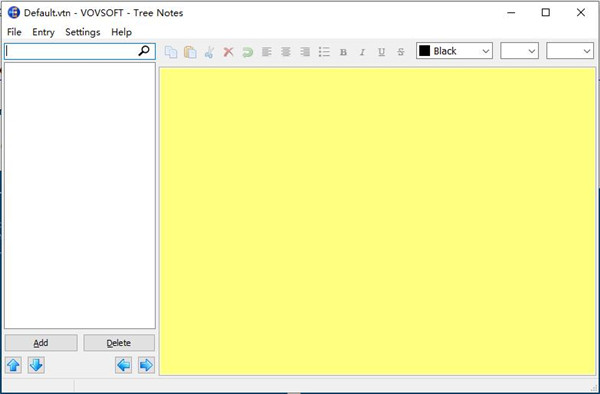Toggle italic formatting

(x=362, y=52)
